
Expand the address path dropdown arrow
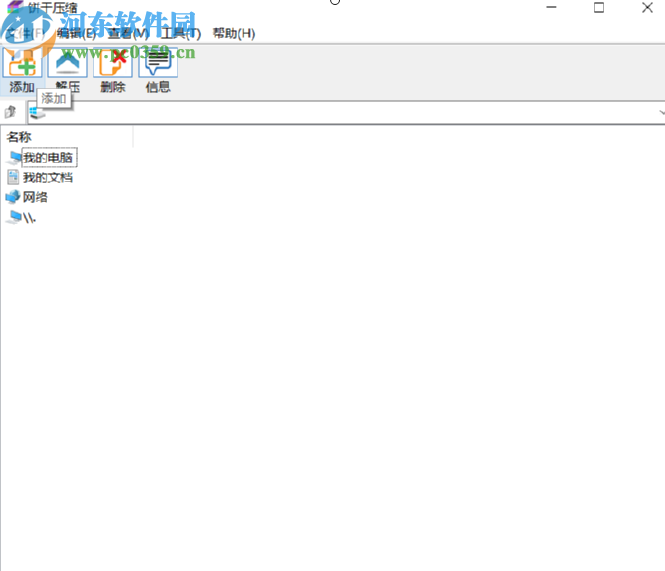tap(661, 113)
